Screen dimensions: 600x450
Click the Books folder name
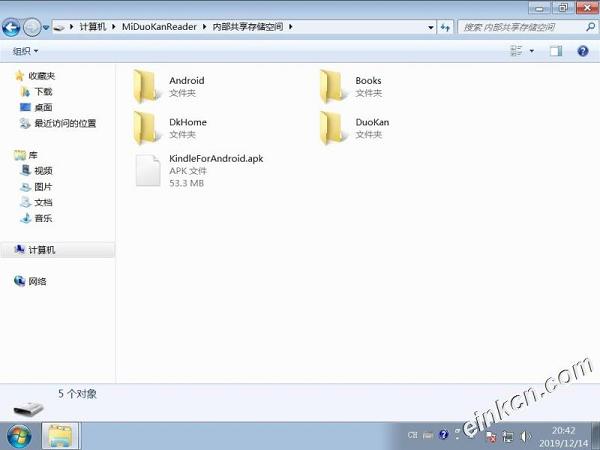point(368,81)
